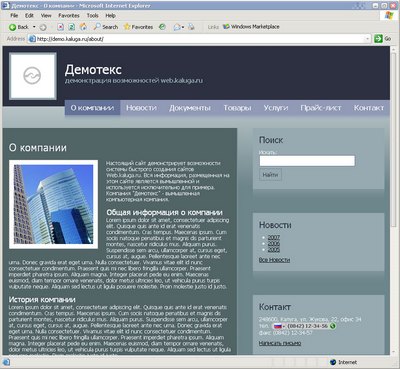The height and width of the screenshot is (369, 400).
Task: Click the Общая информация о компании heading
Action: click(164, 212)
